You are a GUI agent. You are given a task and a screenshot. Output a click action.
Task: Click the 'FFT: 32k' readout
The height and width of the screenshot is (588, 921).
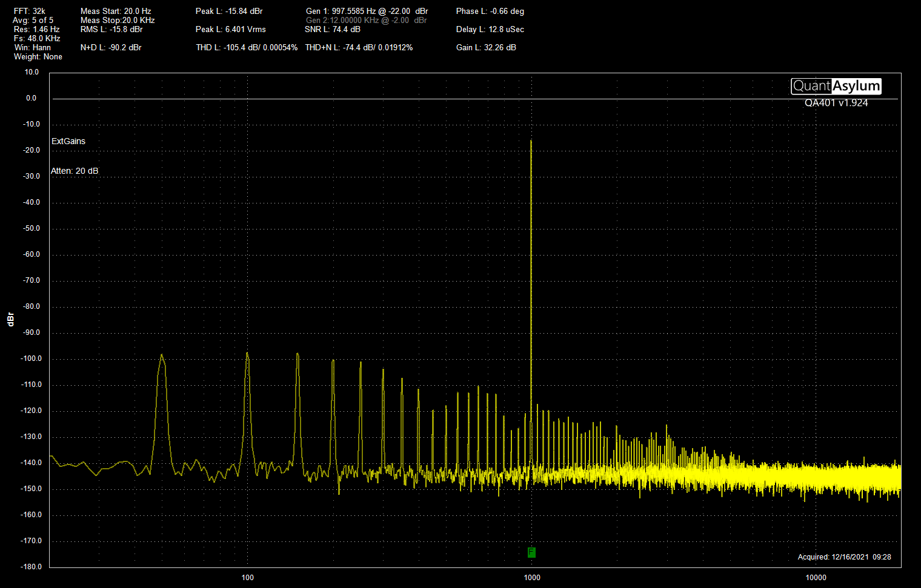click(x=30, y=11)
